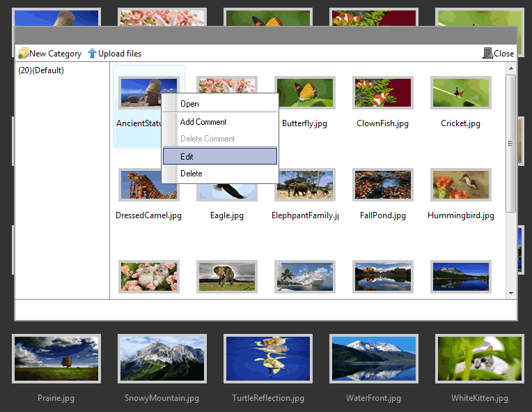Choose Add Comment from context menu
This screenshot has height=412, width=532.
tap(203, 122)
